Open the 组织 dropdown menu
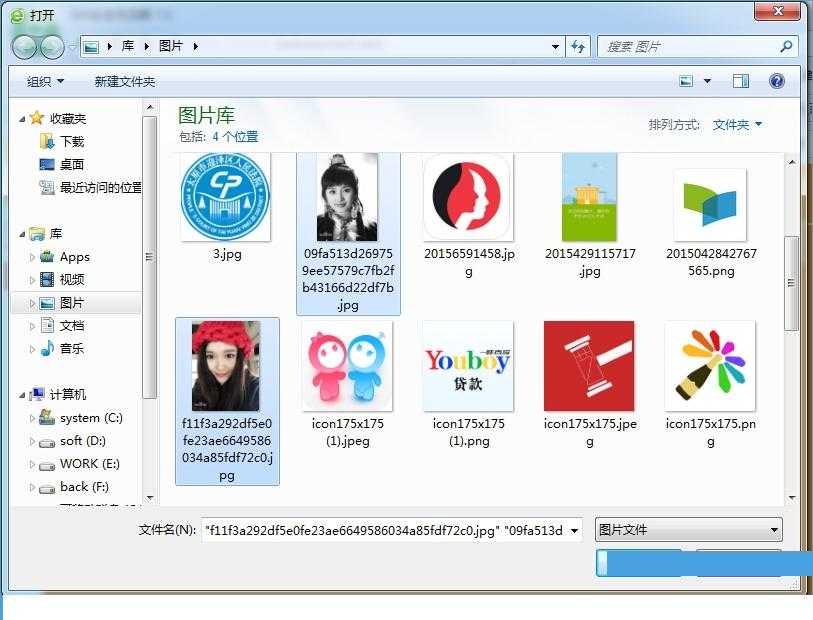Screen dimensions: 813x620 (43, 81)
